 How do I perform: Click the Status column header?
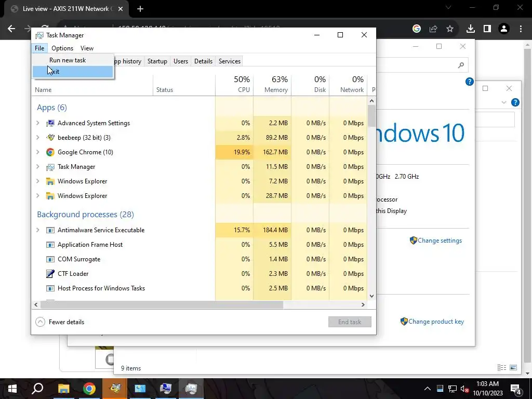pos(184,85)
